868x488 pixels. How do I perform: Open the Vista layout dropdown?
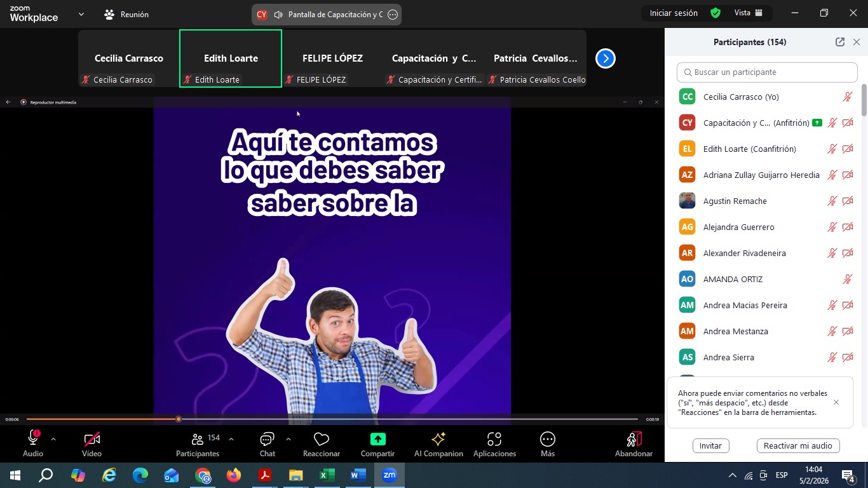coord(752,13)
